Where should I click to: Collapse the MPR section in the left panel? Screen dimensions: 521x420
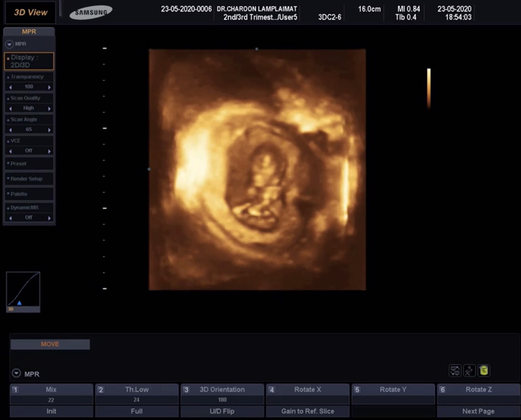click(9, 44)
